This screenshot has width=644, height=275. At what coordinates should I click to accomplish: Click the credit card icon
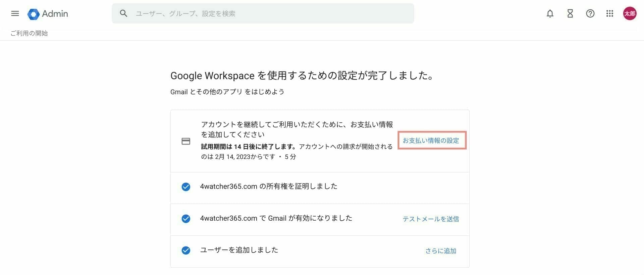click(186, 141)
